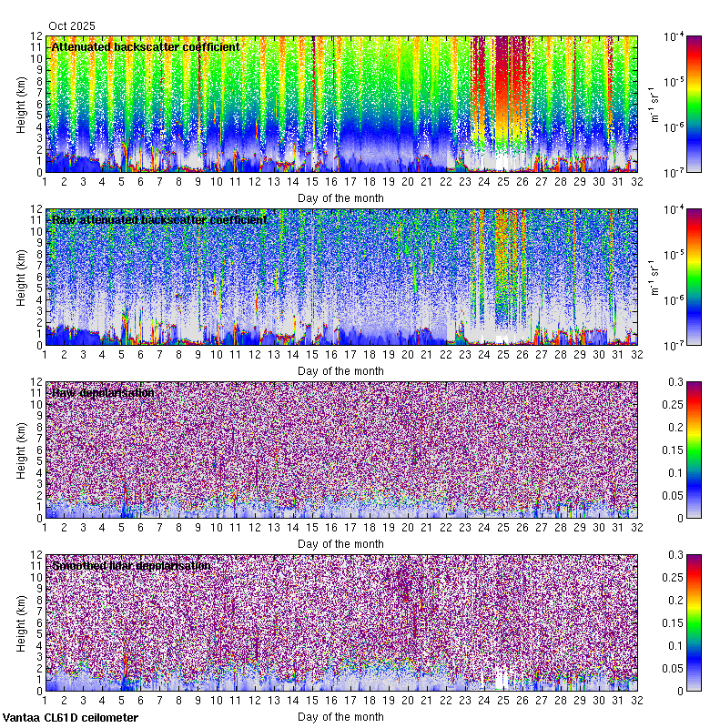Click Height (km) axis label of top panel
This screenshot has width=710, height=728.
[22, 105]
